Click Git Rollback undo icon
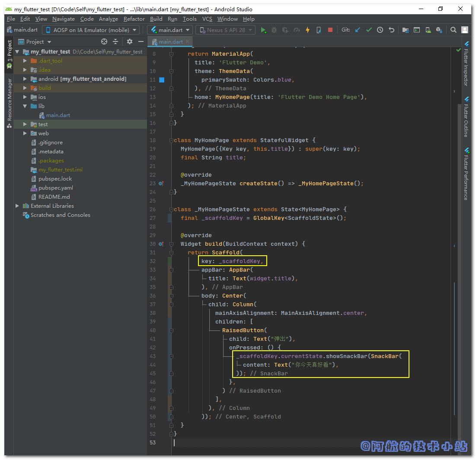Viewport: 476px width, 460px height. (392, 30)
